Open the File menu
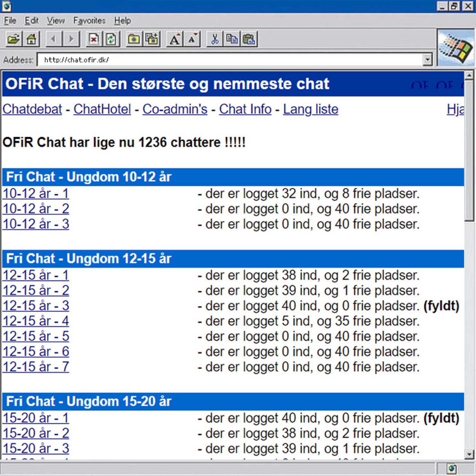The width and height of the screenshot is (476, 476). (x=10, y=21)
